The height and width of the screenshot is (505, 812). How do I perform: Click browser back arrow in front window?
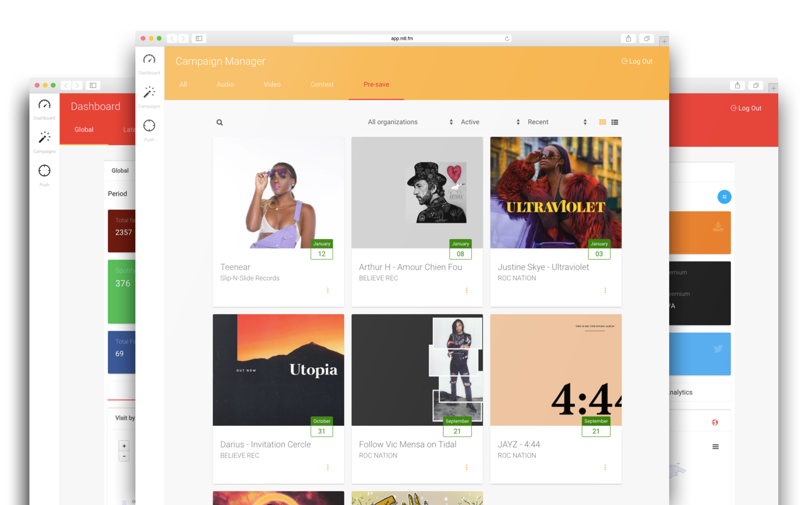pyautogui.click(x=172, y=38)
